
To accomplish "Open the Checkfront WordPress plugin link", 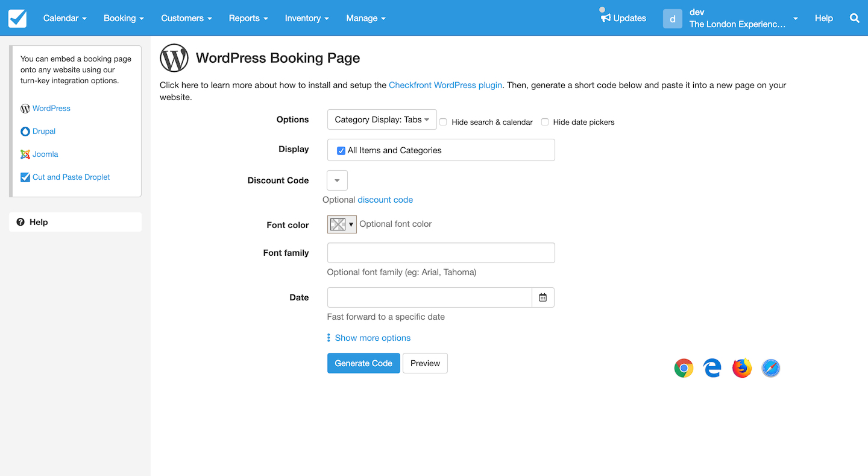I will pos(445,85).
